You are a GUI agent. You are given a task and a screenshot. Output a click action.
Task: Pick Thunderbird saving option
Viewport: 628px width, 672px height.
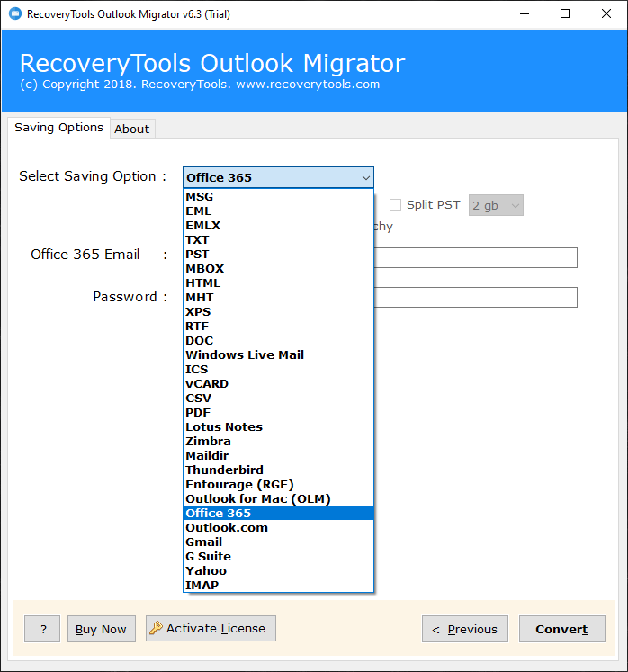[x=278, y=470]
